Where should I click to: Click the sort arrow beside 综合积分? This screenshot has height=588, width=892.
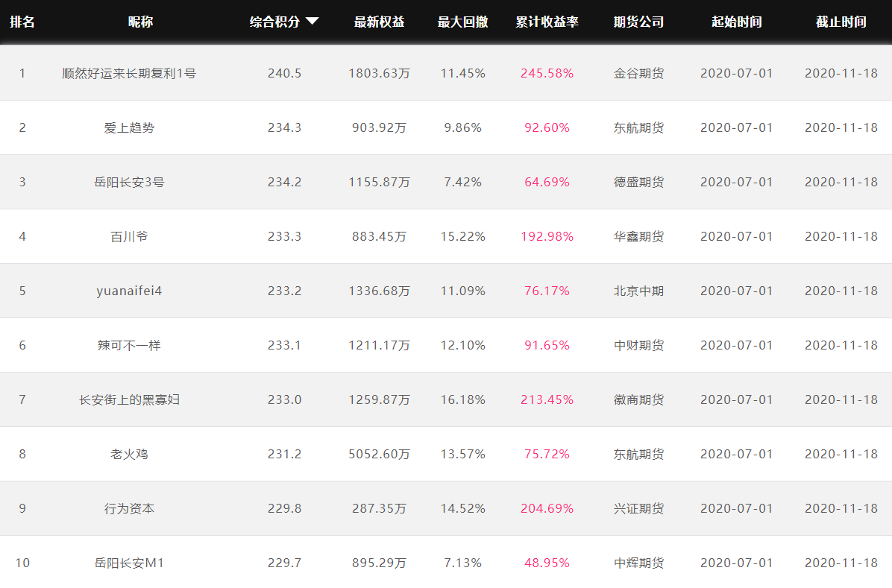point(312,22)
